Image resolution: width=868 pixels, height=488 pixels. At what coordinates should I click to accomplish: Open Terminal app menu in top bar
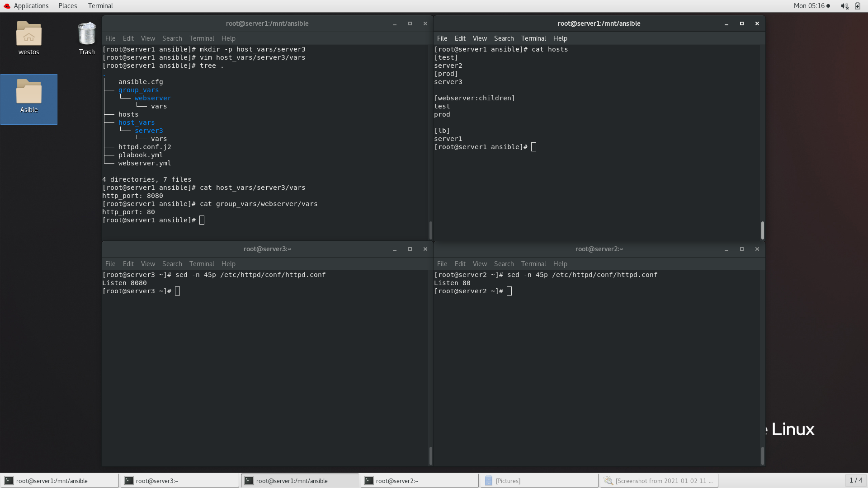[x=100, y=6]
